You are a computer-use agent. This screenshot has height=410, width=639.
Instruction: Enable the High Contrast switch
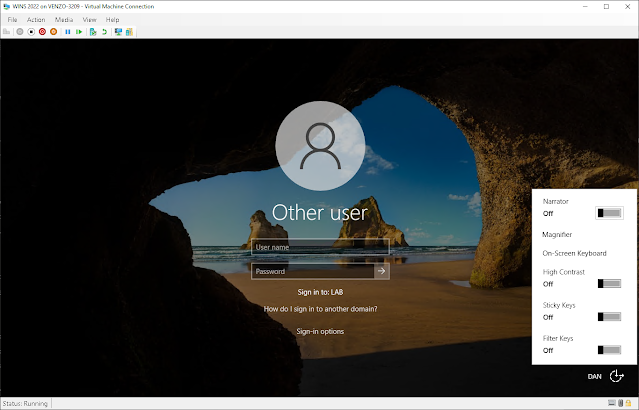click(609, 283)
